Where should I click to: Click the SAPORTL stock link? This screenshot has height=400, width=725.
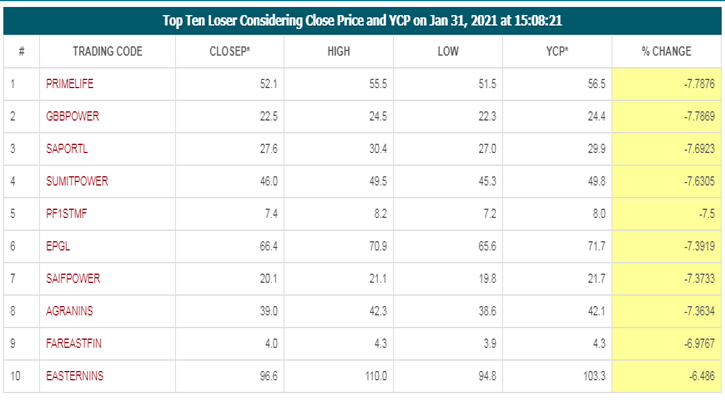click(x=65, y=147)
